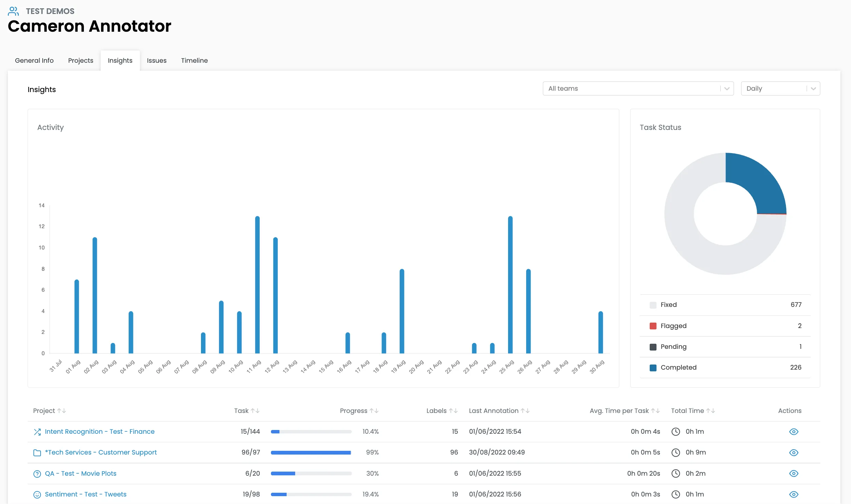Click the Flagged red legend swatch
Image resolution: width=851 pixels, height=504 pixels.
coord(653,326)
